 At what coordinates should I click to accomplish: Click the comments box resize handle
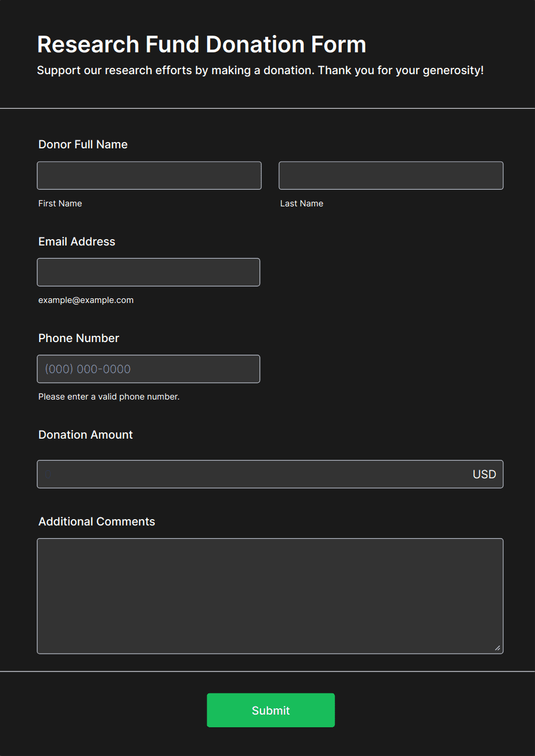tap(498, 648)
